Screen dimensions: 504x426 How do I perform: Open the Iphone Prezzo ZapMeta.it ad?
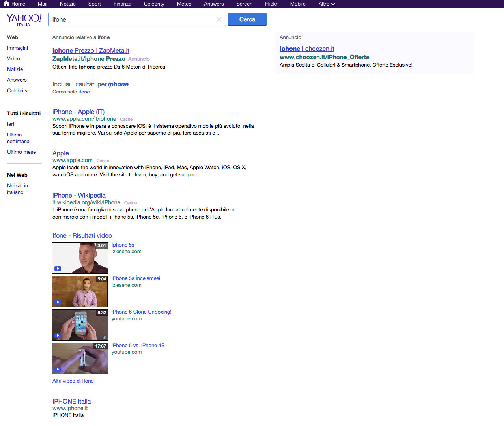click(x=91, y=50)
